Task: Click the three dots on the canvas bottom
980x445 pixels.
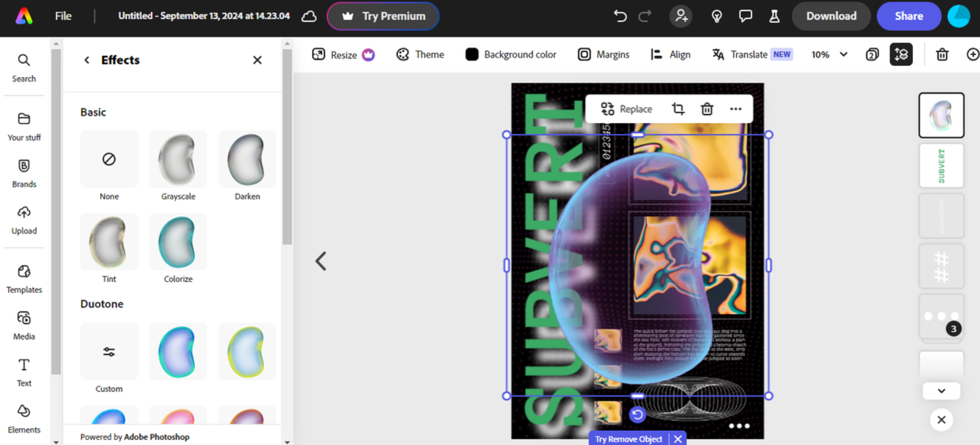Action: (739, 425)
